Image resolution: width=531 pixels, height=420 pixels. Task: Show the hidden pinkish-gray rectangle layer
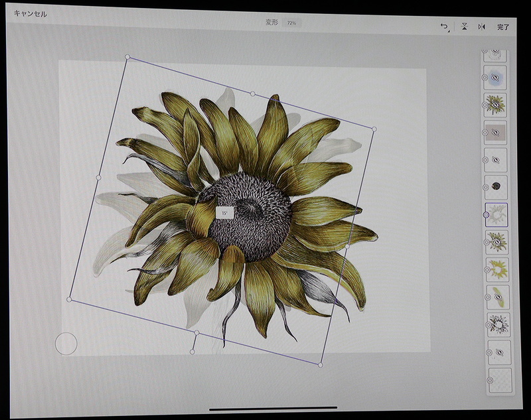pos(495,132)
